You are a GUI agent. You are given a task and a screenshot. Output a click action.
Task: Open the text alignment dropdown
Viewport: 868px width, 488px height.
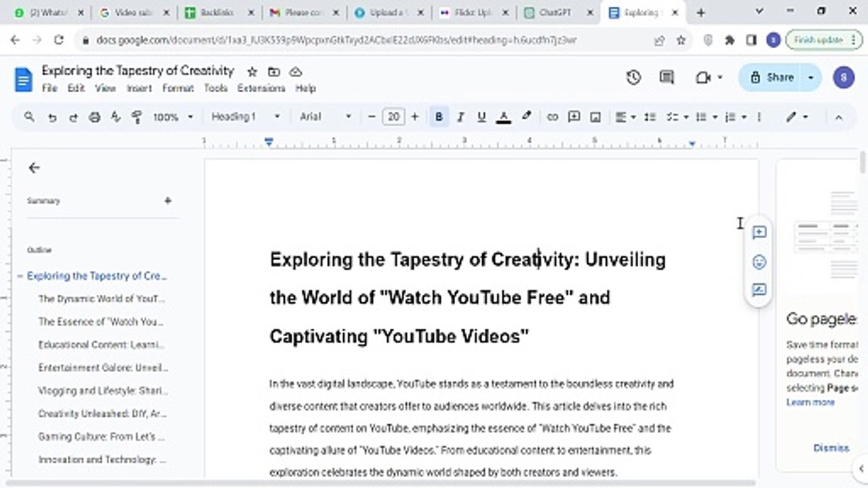tap(625, 117)
